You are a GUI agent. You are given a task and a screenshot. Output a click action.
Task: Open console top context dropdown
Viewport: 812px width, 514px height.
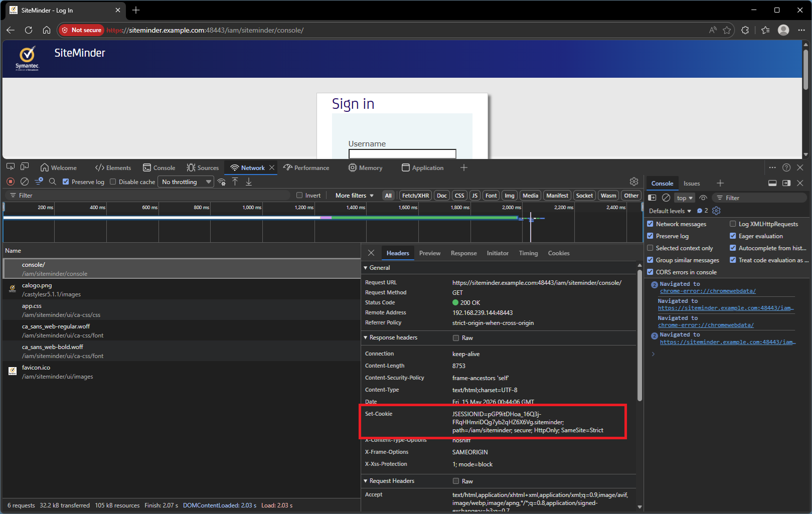(x=685, y=198)
